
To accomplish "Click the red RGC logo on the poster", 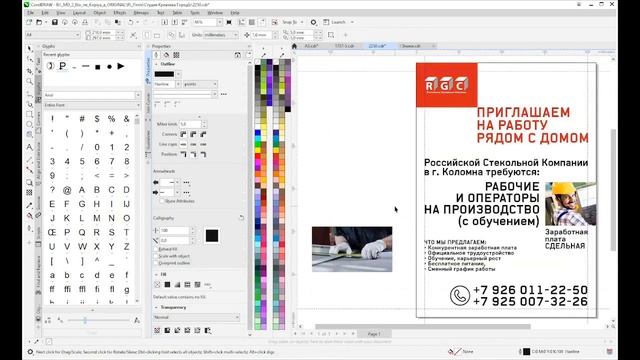I will click(447, 85).
